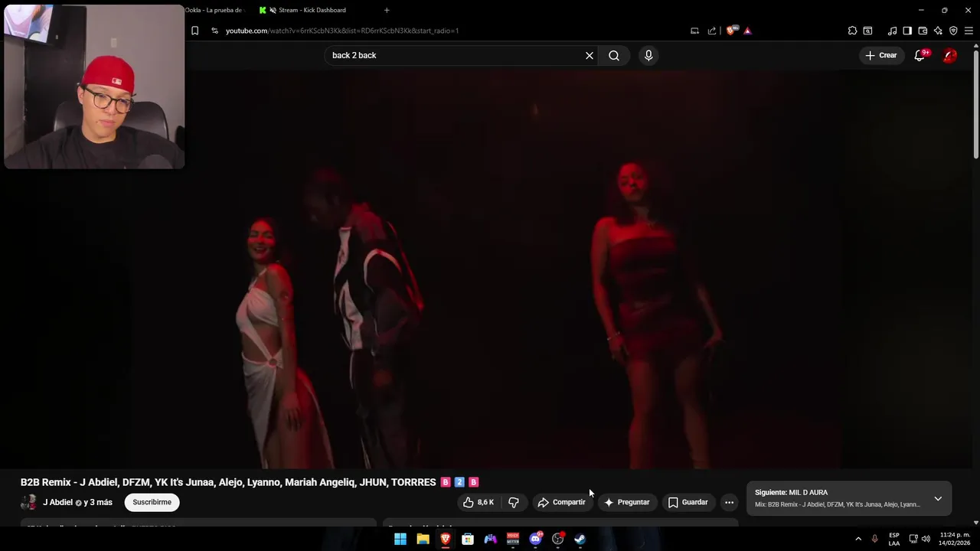Show hidden system tray icons chevron

pos(858,539)
